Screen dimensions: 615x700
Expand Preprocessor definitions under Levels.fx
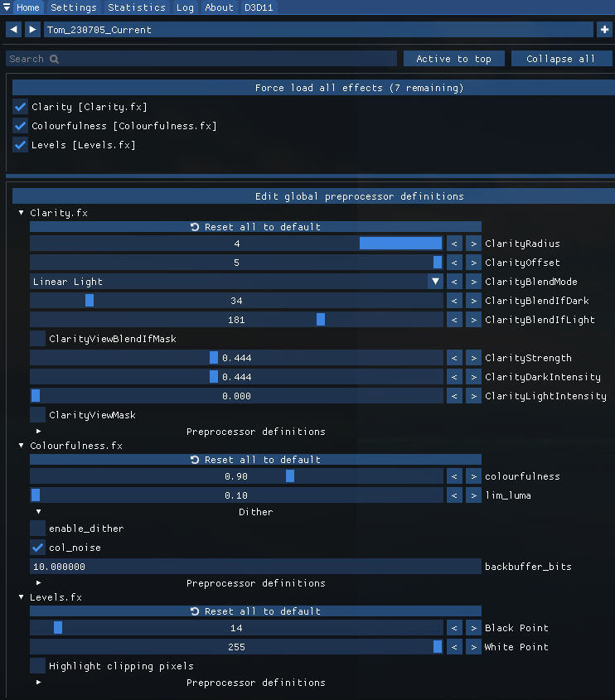39,683
